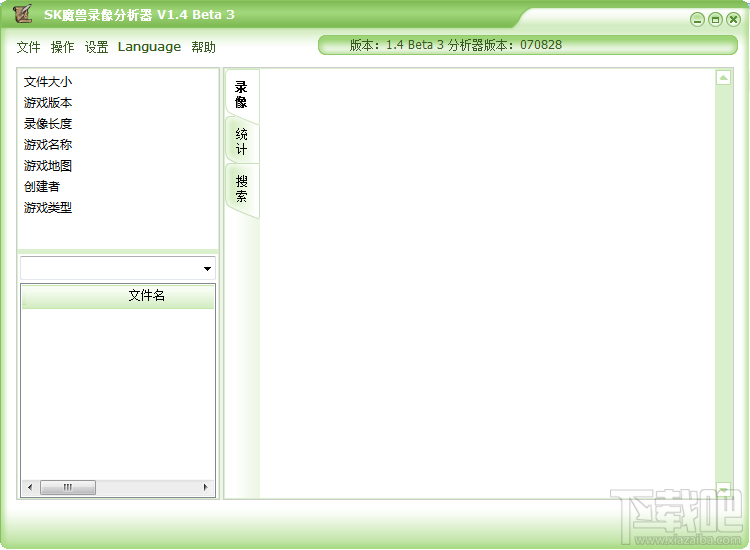Screen dimensions: 750x550
Task: Minimize the SK replay analyzer window
Action: [697, 20]
